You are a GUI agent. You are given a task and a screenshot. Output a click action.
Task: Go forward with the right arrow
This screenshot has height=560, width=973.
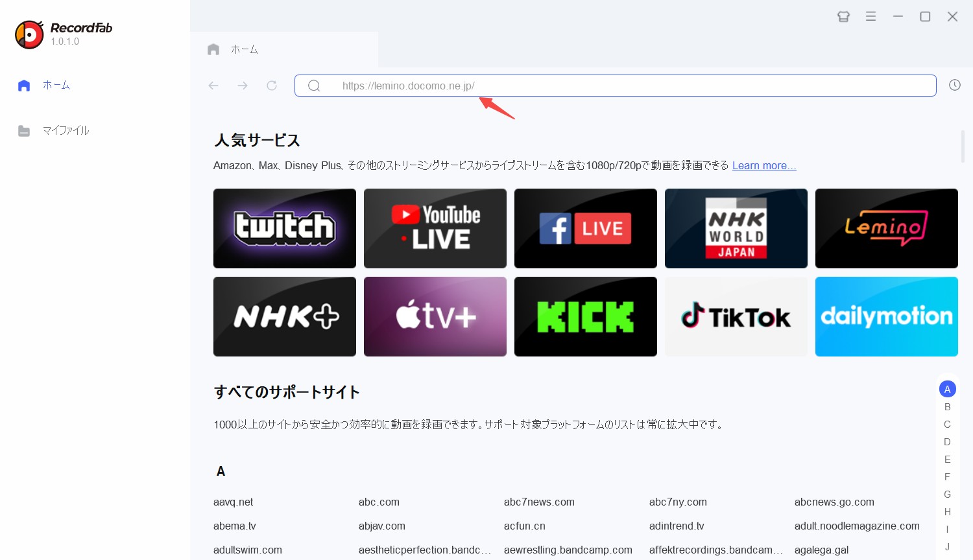point(243,86)
